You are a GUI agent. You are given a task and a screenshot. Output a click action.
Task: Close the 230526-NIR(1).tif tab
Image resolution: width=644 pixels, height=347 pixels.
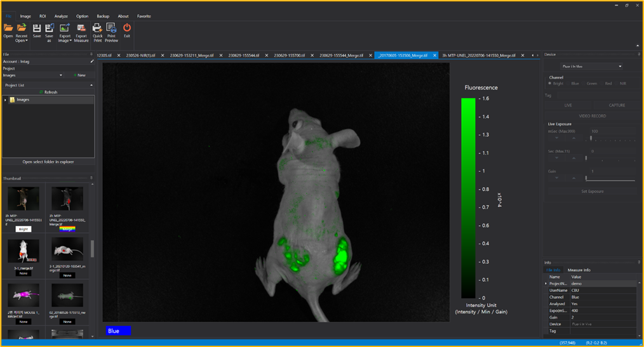[x=163, y=55]
